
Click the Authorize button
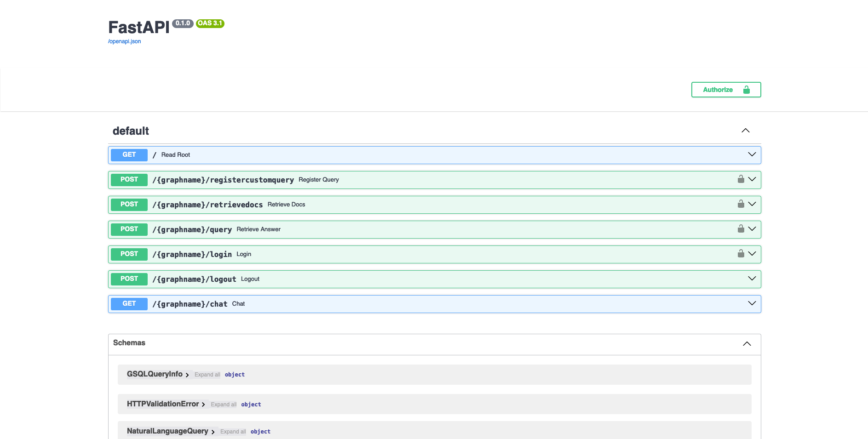pyautogui.click(x=725, y=90)
